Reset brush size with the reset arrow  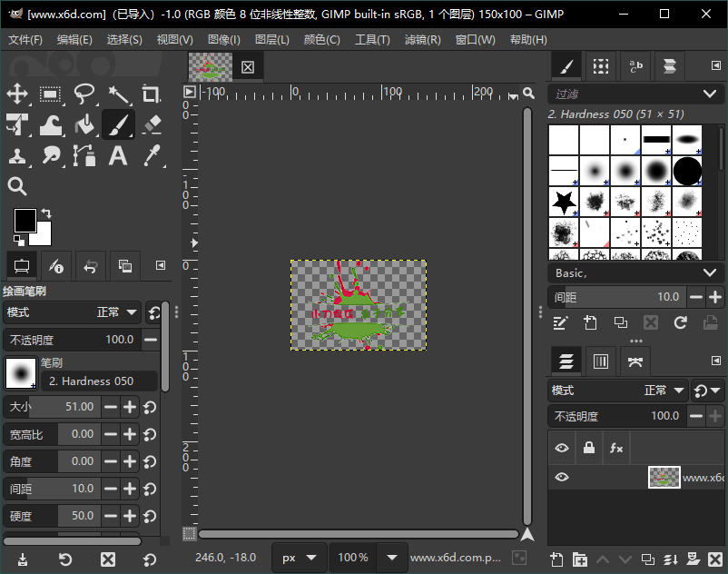(151, 407)
